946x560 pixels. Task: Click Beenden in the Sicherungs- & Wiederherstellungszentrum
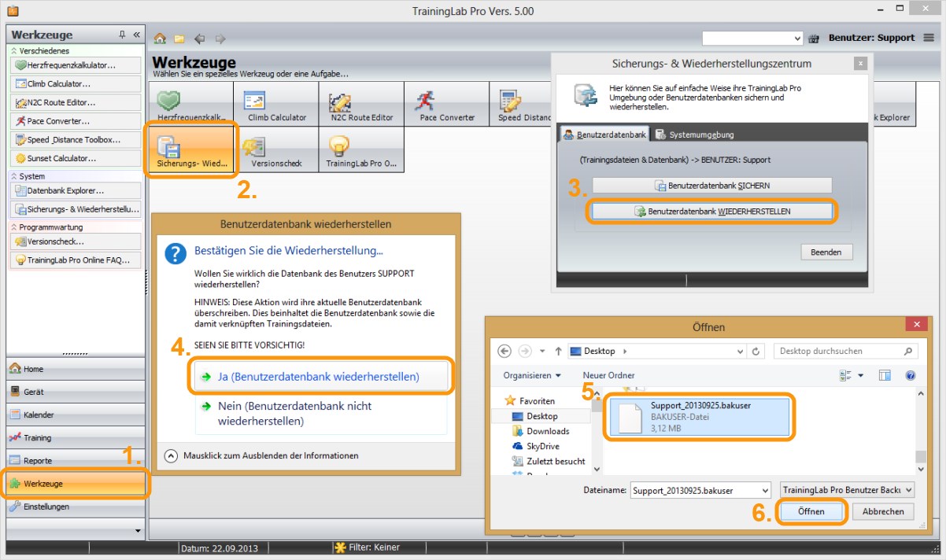click(826, 252)
